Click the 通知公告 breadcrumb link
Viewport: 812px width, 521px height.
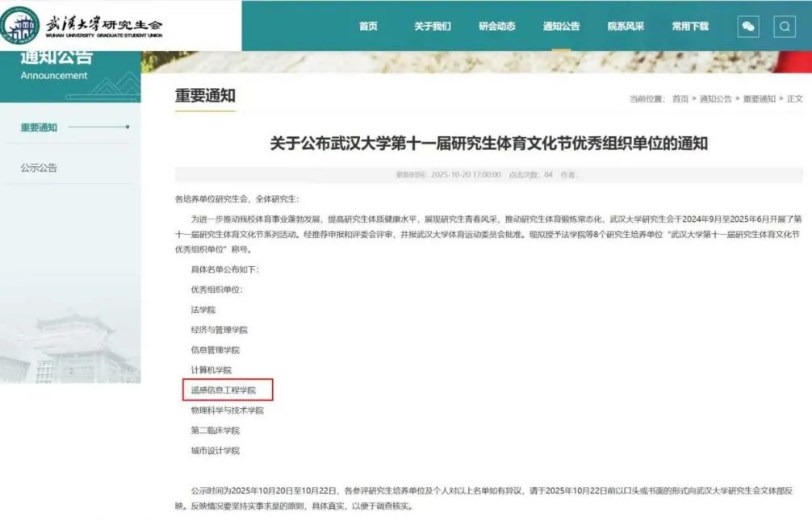pyautogui.click(x=716, y=99)
